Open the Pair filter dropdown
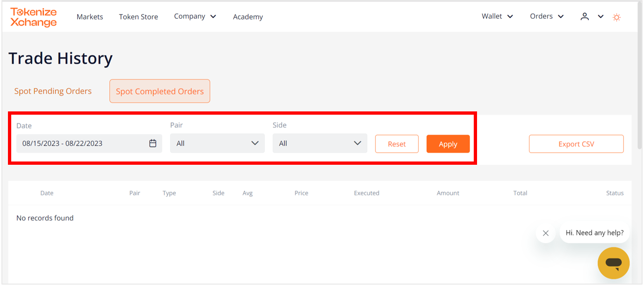Image resolution: width=644 pixels, height=286 pixels. [x=217, y=143]
